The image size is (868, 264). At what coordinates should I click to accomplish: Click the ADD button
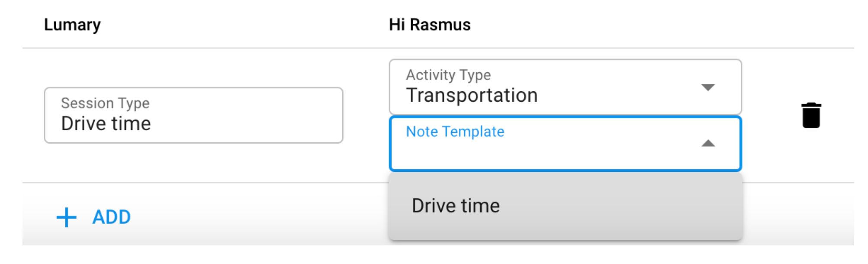(x=110, y=217)
